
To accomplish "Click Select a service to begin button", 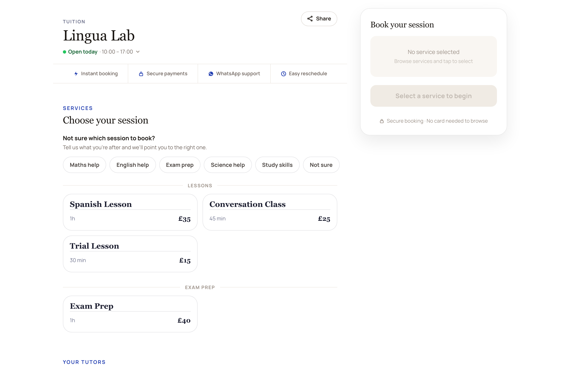I will pyautogui.click(x=433, y=96).
